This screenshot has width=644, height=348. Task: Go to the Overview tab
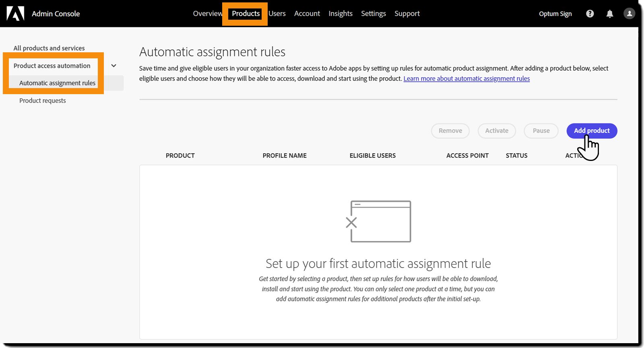[207, 14]
